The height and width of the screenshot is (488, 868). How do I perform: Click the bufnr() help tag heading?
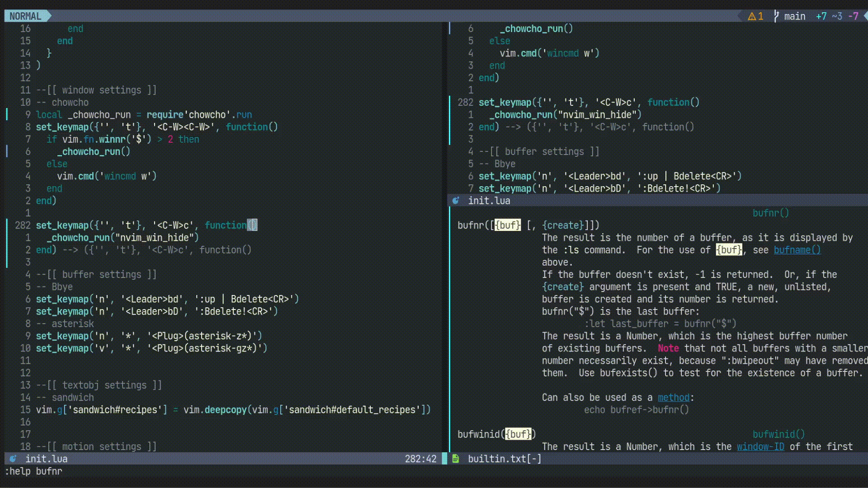770,213
